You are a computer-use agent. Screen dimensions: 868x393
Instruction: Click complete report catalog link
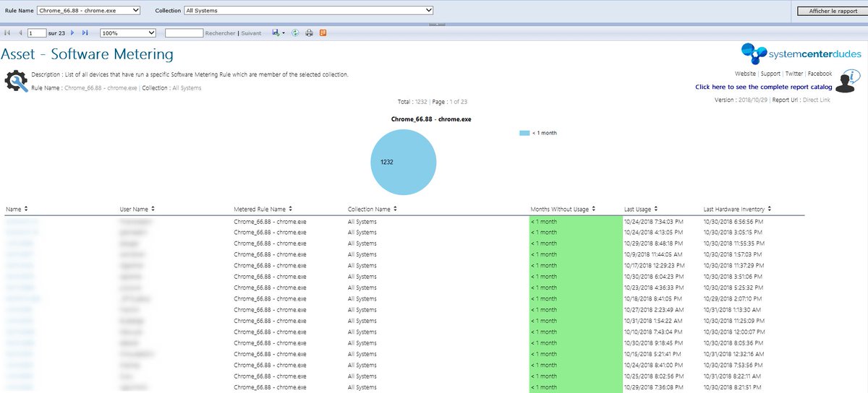(763, 87)
